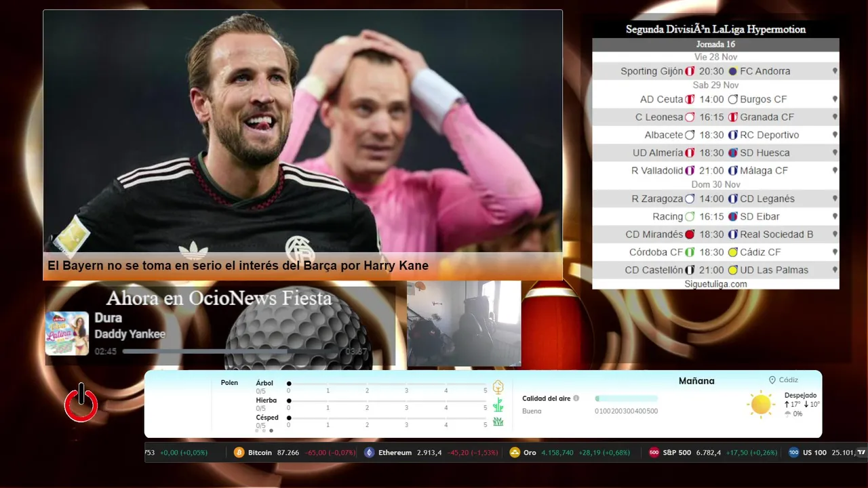Click the red power button icon

81,403
